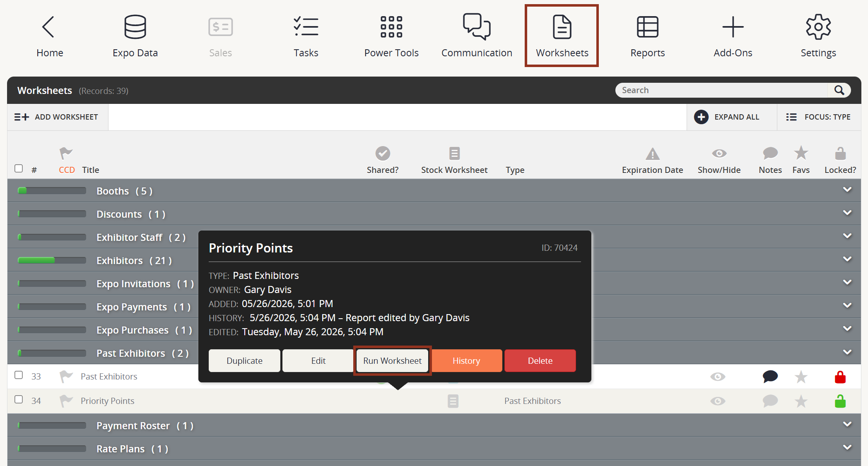Click stock worksheet icon on row 34
868x466 pixels.
coord(453,401)
